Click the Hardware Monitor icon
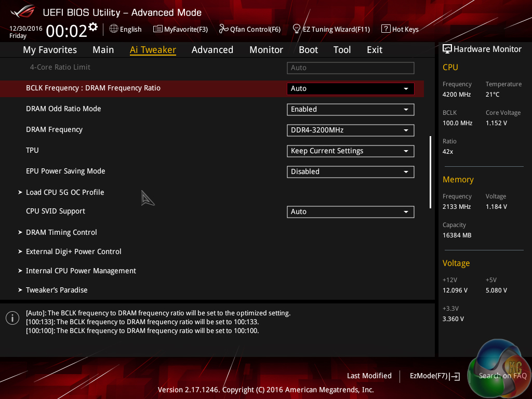Image resolution: width=532 pixels, height=399 pixels. (447, 49)
